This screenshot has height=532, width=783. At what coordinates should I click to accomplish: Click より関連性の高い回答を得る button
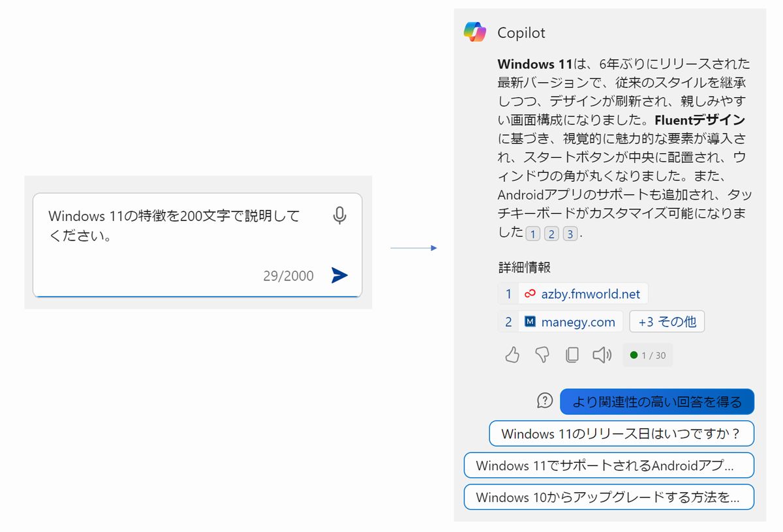657,402
